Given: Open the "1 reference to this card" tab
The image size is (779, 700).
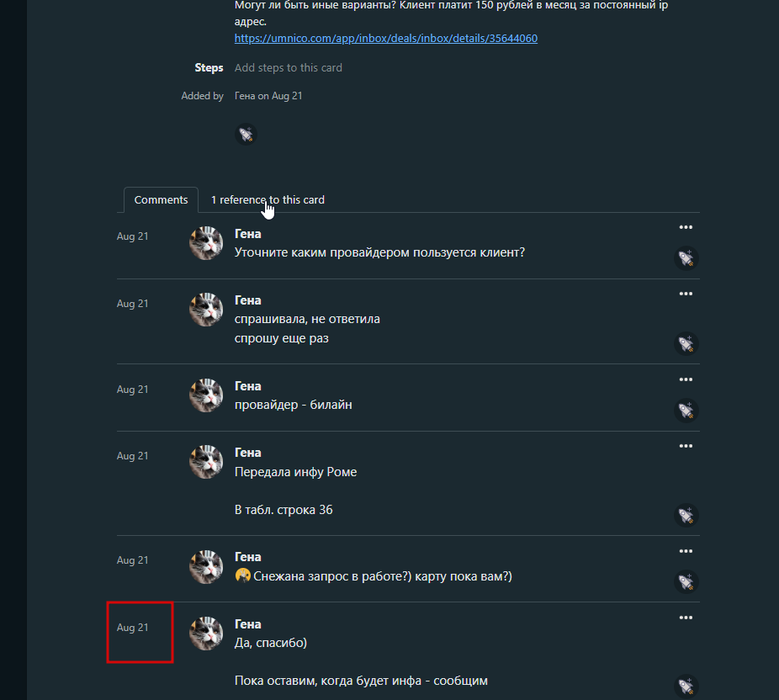Looking at the screenshot, I should (268, 200).
